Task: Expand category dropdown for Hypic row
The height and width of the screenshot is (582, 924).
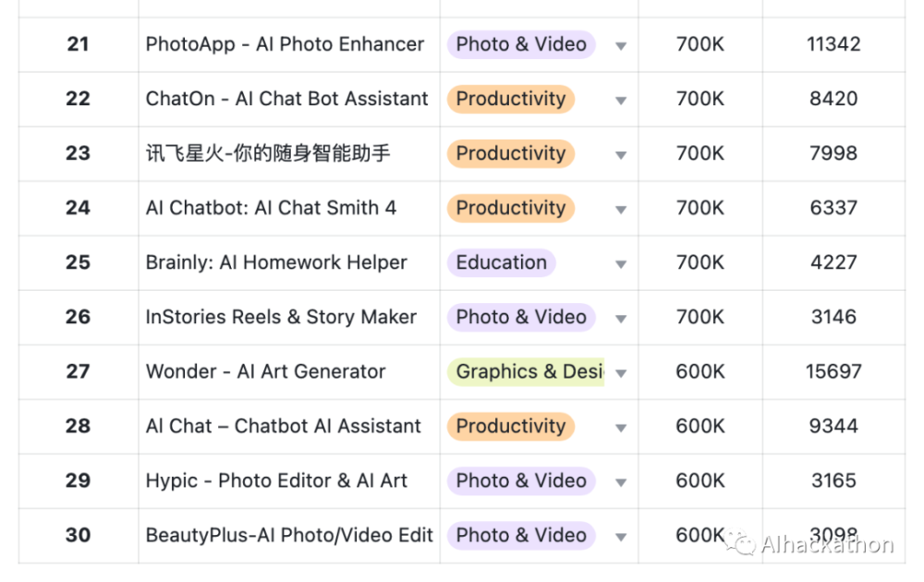Action: [621, 482]
